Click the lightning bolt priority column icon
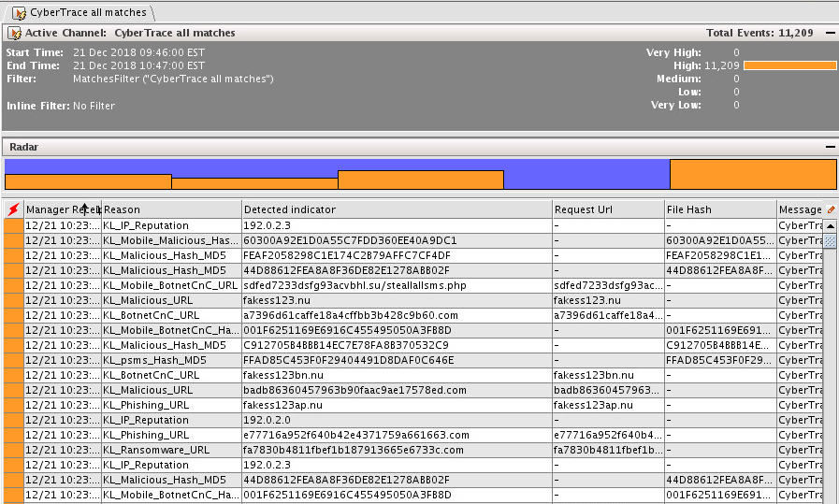Image resolution: width=839 pixels, height=504 pixels. pos(13,209)
